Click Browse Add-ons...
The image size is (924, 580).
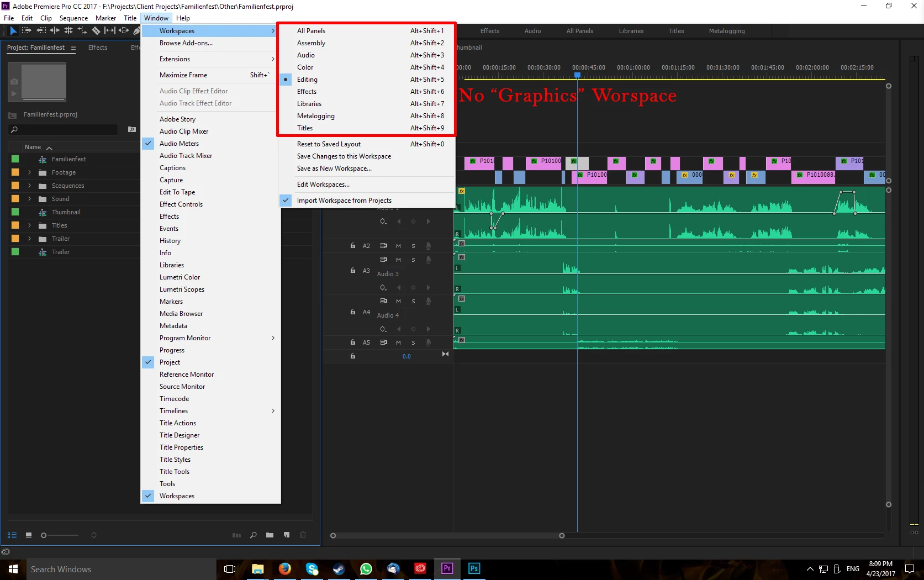click(x=211, y=43)
